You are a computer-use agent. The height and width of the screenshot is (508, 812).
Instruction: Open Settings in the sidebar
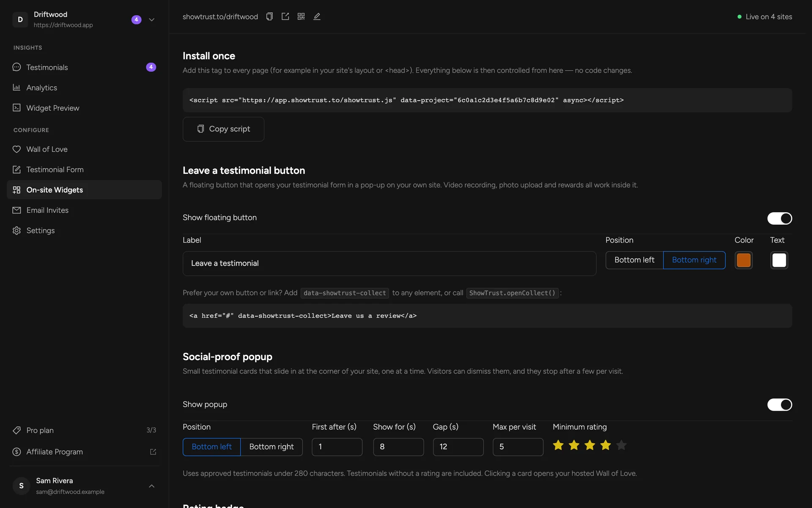point(84,230)
